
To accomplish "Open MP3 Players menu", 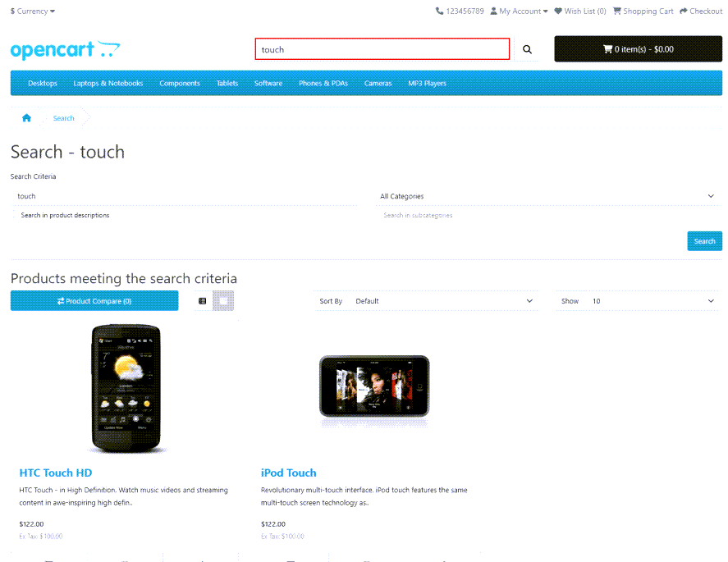I will pos(427,84).
